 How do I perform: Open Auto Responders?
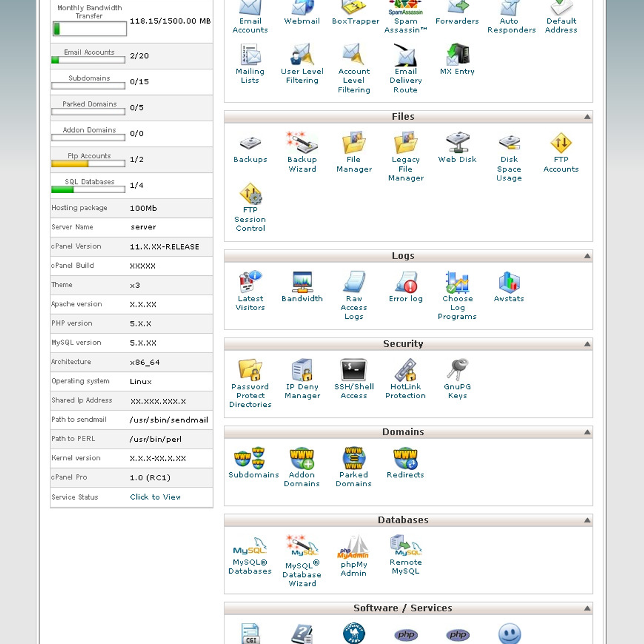(x=511, y=17)
